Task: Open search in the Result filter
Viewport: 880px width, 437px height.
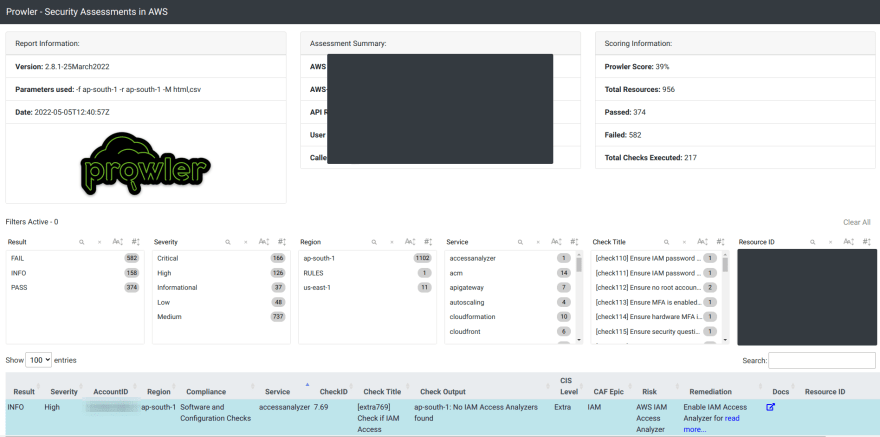Action: (x=82, y=242)
